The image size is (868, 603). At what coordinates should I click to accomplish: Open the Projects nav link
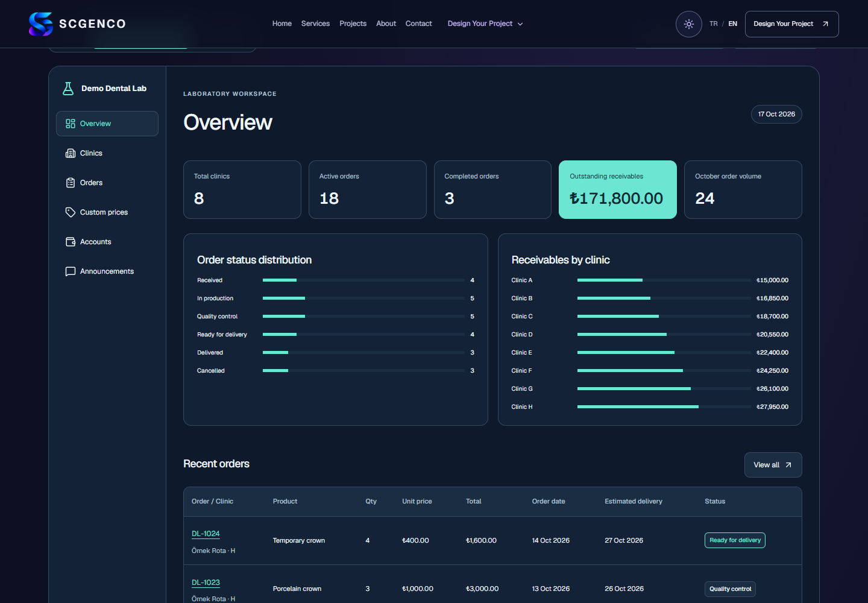pos(353,24)
